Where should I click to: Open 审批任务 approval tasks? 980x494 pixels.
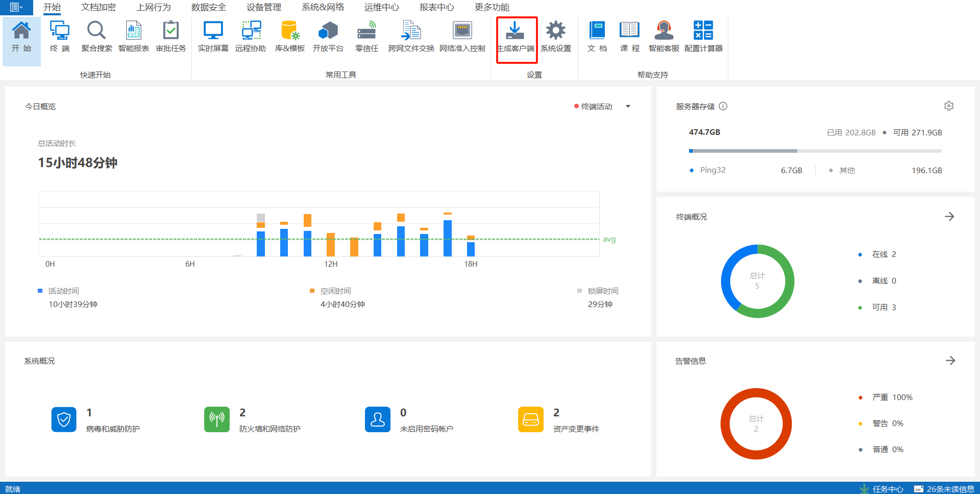click(x=171, y=37)
